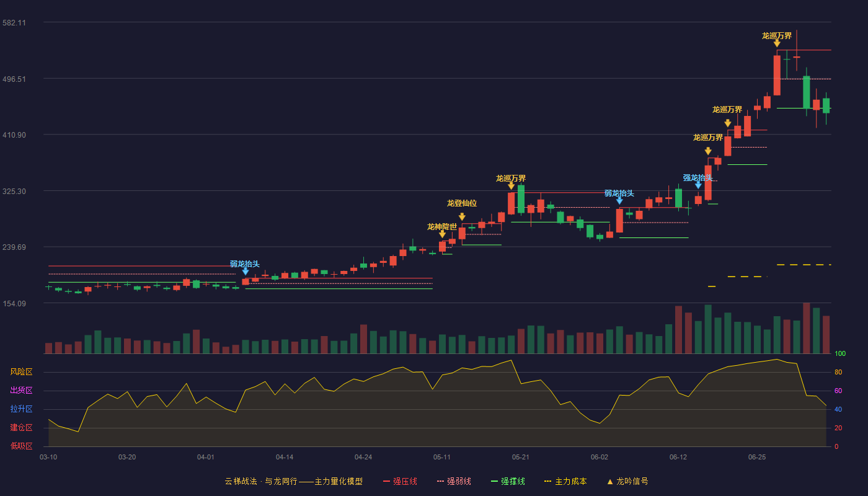This screenshot has height=496, width=868.
Task: Click the 龙神降世 signal arrow
Action: click(442, 234)
